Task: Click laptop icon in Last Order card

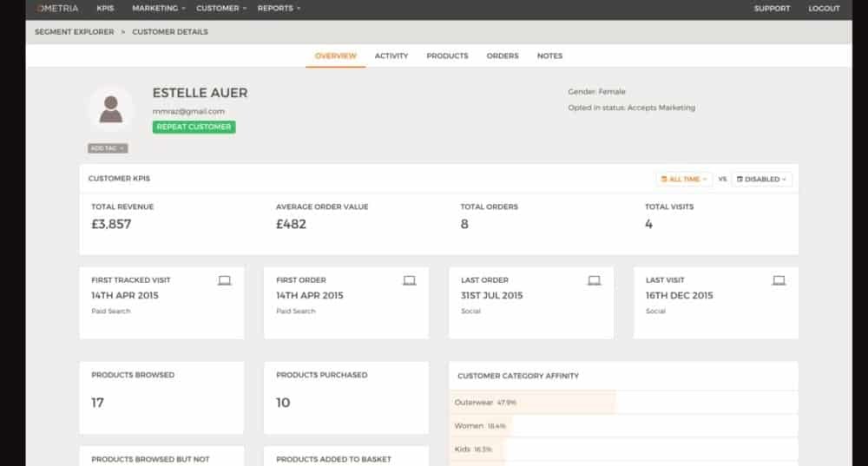Action: (595, 280)
